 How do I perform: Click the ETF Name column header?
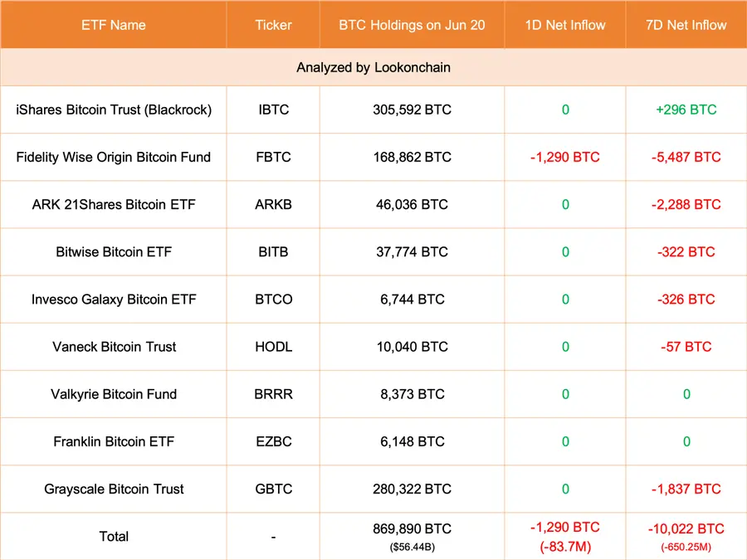(114, 25)
